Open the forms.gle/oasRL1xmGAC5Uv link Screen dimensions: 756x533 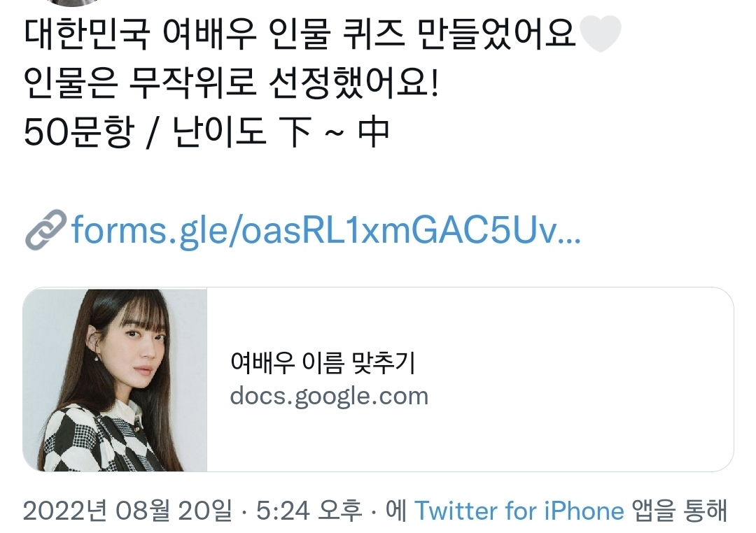(x=326, y=230)
